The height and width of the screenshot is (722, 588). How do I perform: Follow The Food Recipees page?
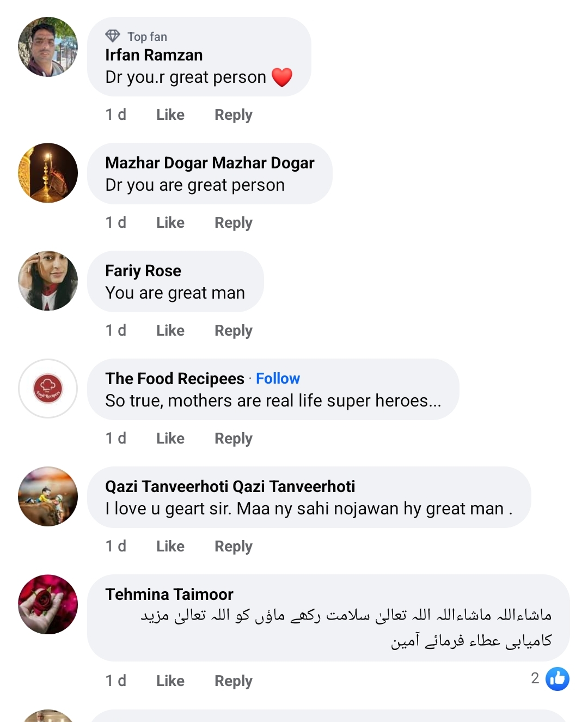[278, 378]
